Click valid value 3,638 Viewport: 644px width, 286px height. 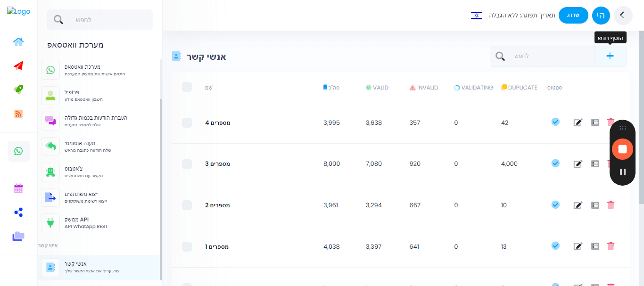pos(374,123)
